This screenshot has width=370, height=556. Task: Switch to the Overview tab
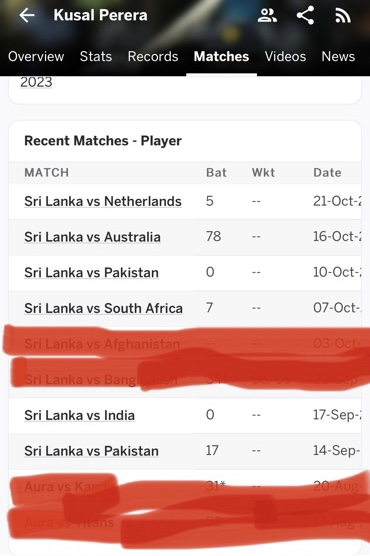point(36,56)
